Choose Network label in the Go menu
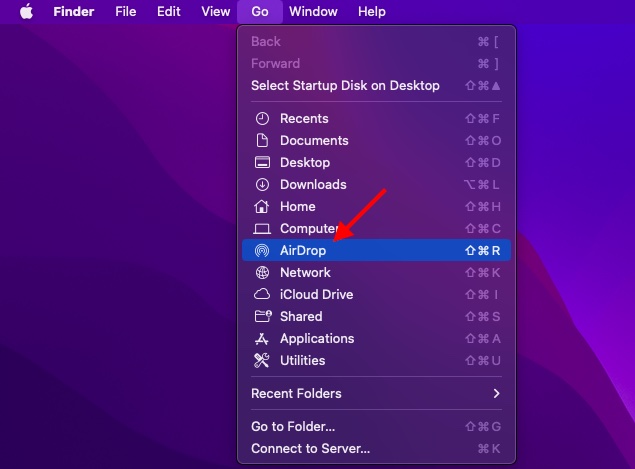Image resolution: width=635 pixels, height=469 pixels. (x=305, y=273)
